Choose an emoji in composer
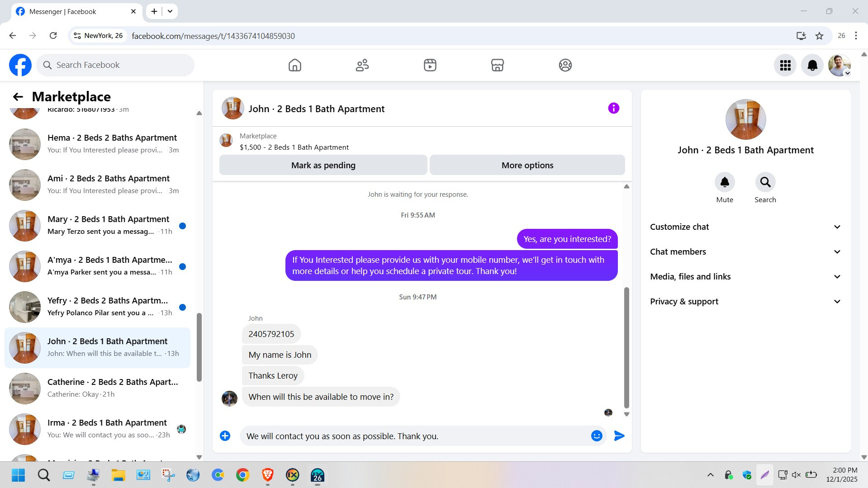 (597, 436)
